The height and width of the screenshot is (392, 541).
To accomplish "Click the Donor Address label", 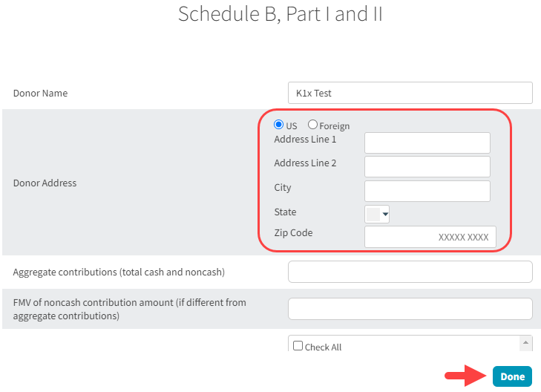I will point(45,183).
